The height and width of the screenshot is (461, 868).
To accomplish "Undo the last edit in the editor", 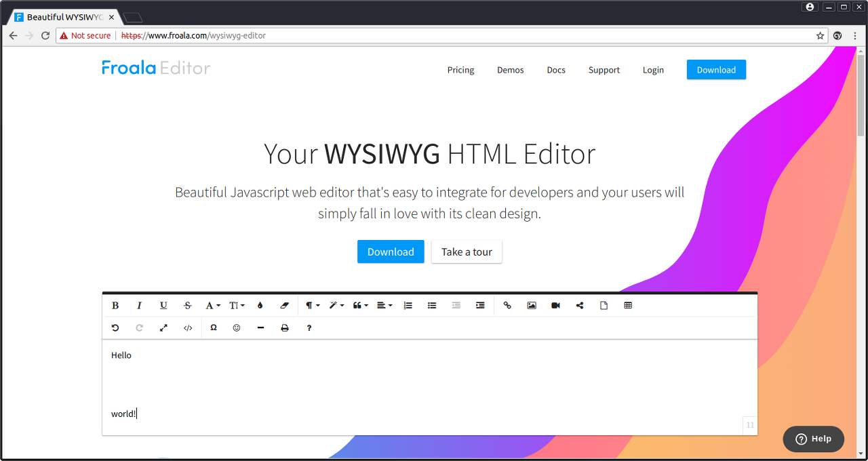I will (115, 328).
